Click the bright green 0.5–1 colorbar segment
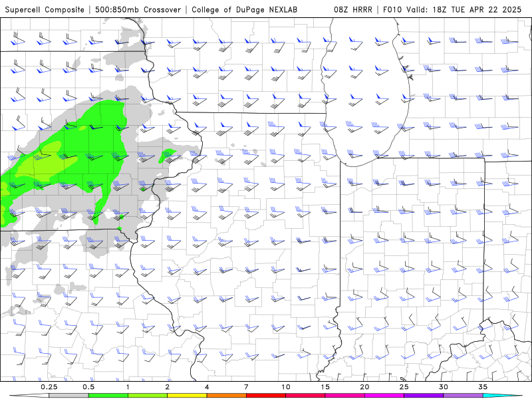Viewport: 532px width, 399px height. 108,396
